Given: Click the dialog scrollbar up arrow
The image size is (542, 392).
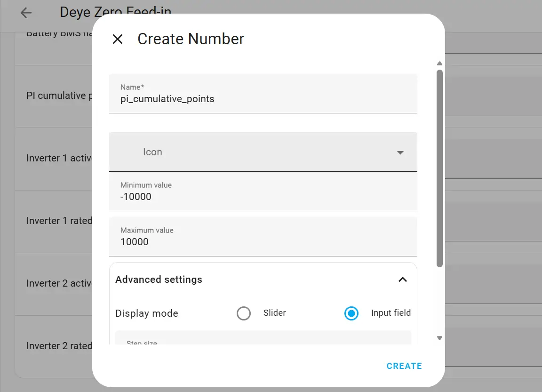Looking at the screenshot, I should coord(439,64).
